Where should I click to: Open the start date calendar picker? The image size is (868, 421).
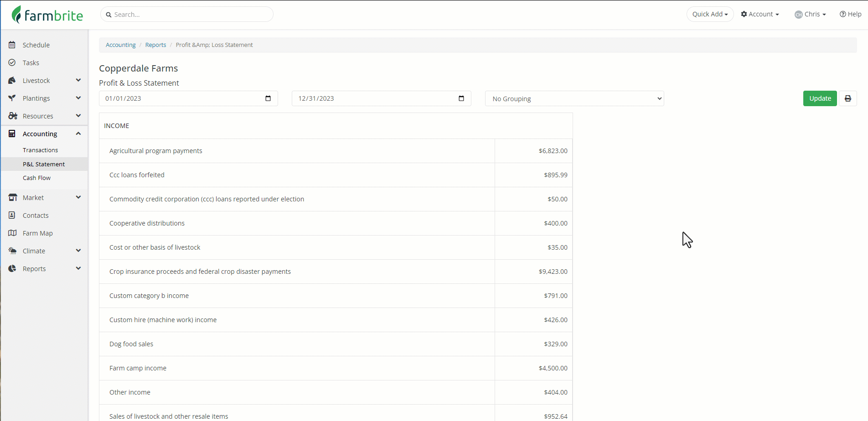pyautogui.click(x=268, y=98)
